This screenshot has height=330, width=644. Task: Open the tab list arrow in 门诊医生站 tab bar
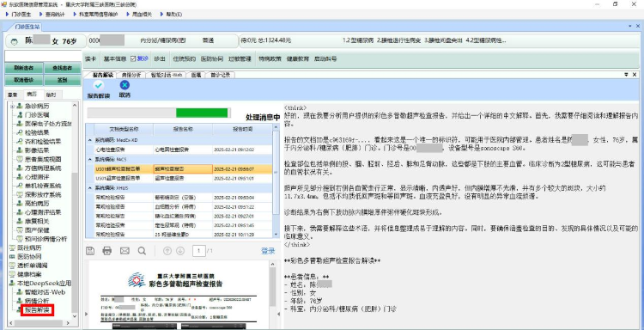(631, 26)
